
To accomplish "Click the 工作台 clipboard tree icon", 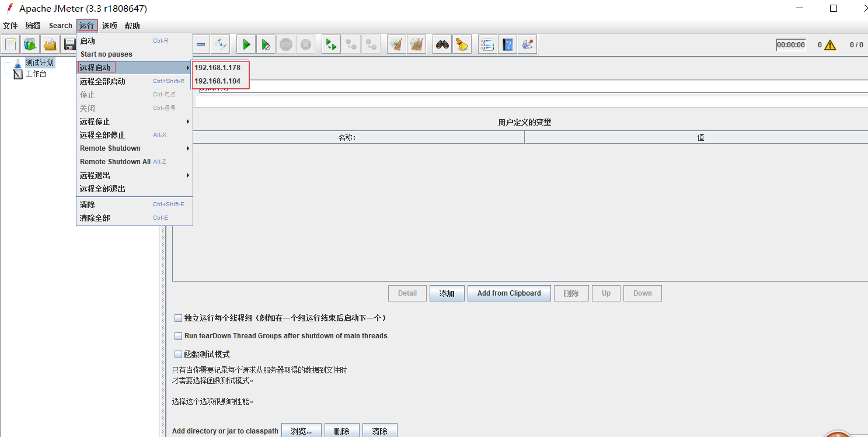I will [x=18, y=74].
